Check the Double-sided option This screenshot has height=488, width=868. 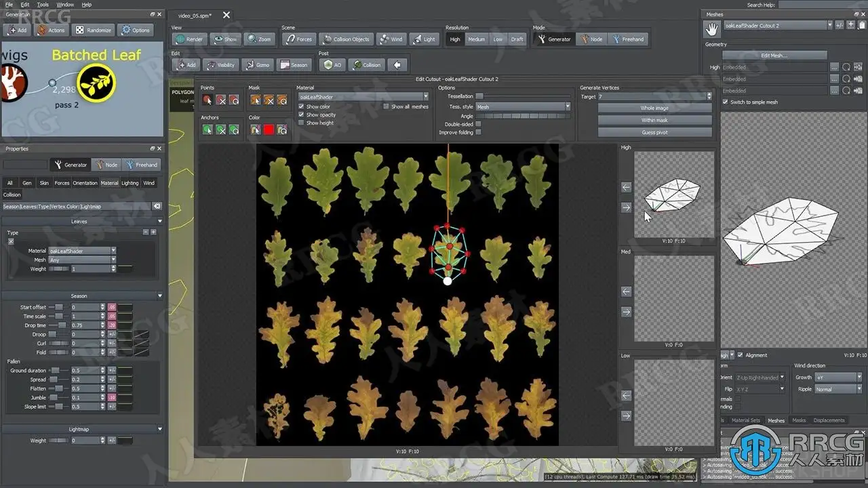478,124
